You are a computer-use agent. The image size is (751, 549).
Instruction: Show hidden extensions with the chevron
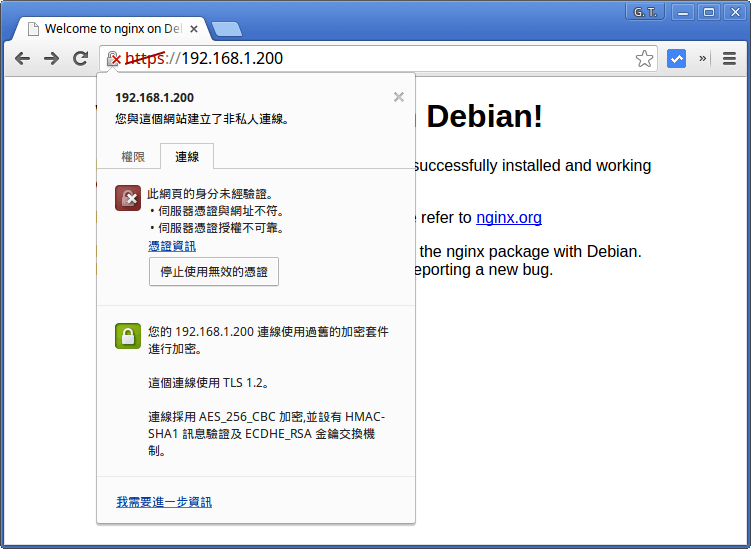pyautogui.click(x=703, y=58)
